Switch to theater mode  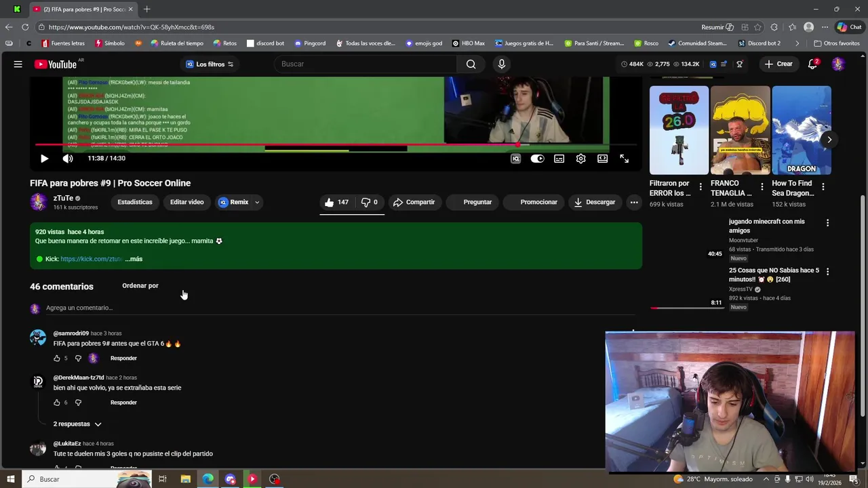(x=602, y=159)
